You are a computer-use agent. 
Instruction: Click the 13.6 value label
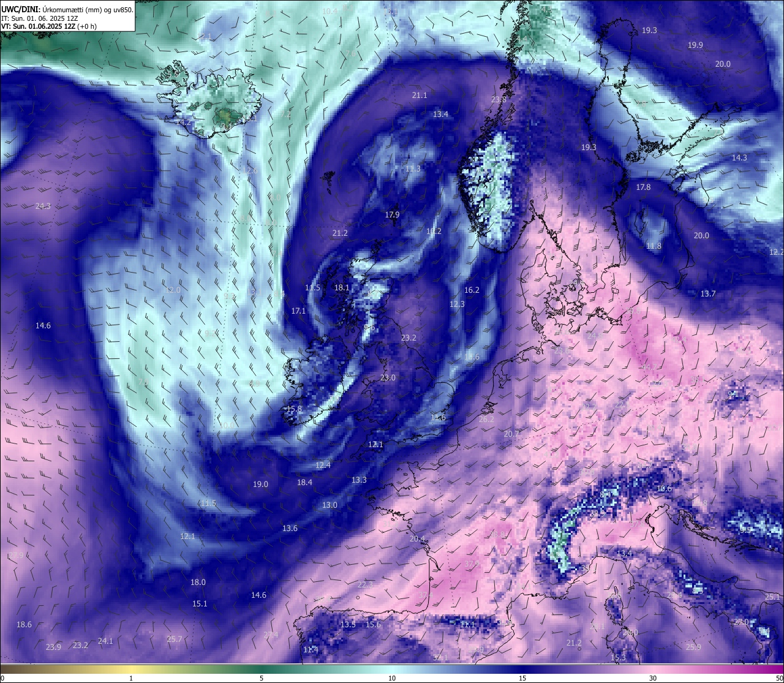pos(290,529)
